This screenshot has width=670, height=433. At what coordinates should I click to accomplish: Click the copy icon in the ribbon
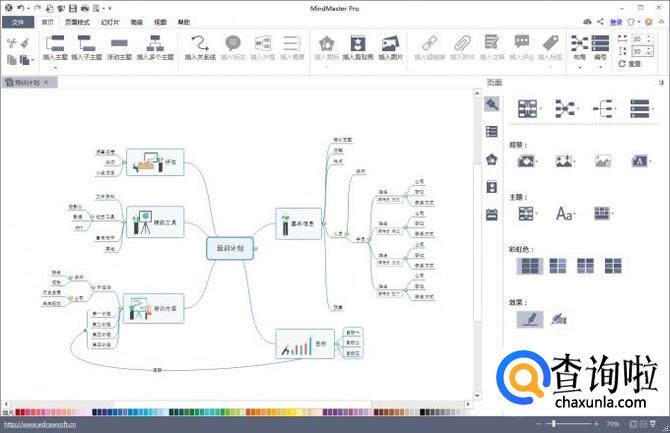[x=12, y=60]
